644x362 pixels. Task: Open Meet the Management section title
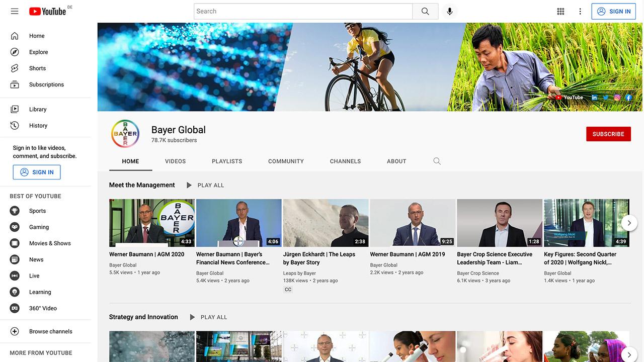click(142, 185)
